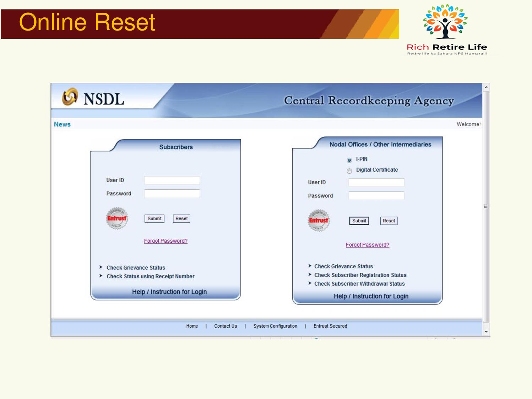This screenshot has width=532, height=399.
Task: Click the Rich Retire Life tree logo
Action: (445, 22)
